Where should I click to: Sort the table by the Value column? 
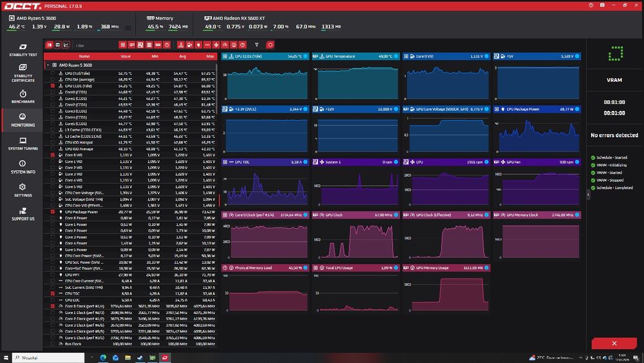tap(126, 56)
